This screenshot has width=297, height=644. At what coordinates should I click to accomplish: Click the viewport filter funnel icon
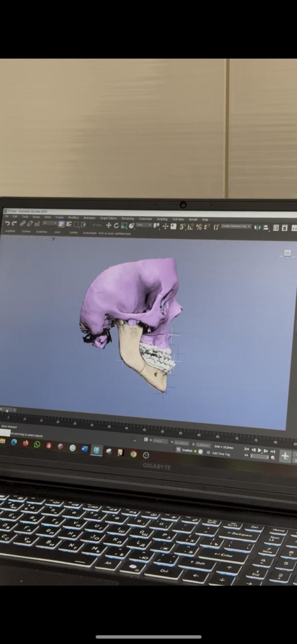pyautogui.click(x=53, y=239)
